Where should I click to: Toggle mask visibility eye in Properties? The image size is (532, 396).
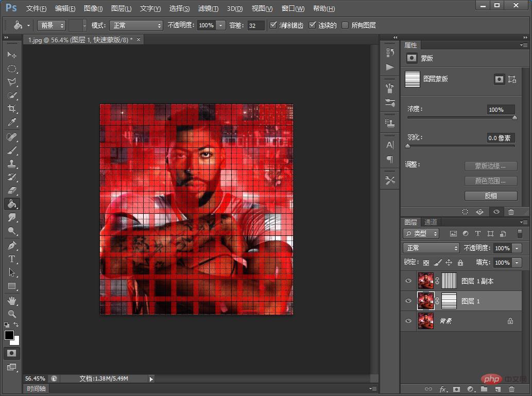496,212
